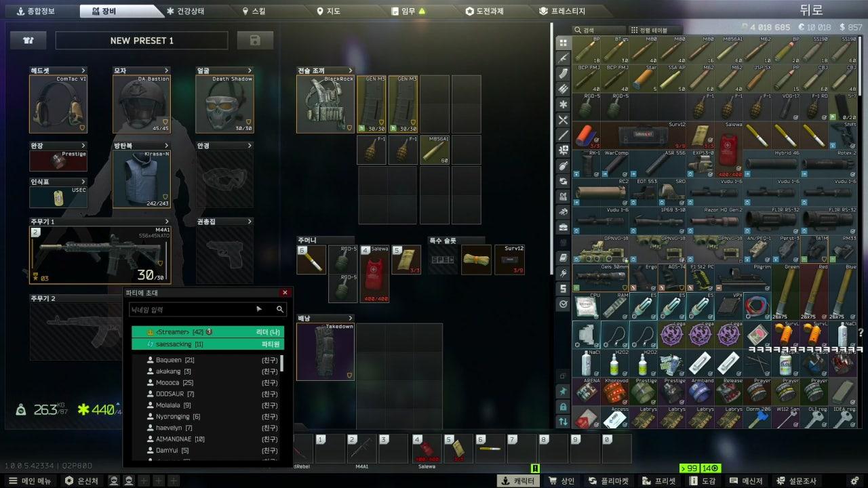This screenshot has width=868, height=488.
Task: Switch to the 건강상태 tab
Action: [185, 11]
